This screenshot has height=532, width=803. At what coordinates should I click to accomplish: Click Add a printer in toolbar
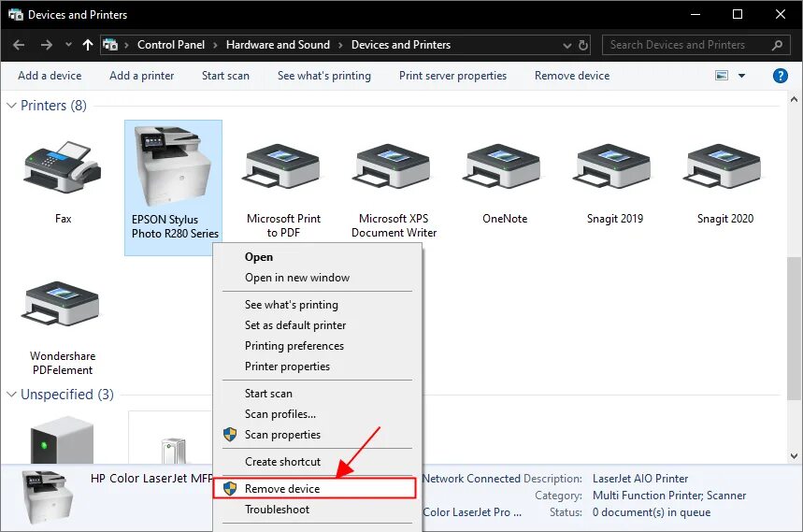coord(142,76)
